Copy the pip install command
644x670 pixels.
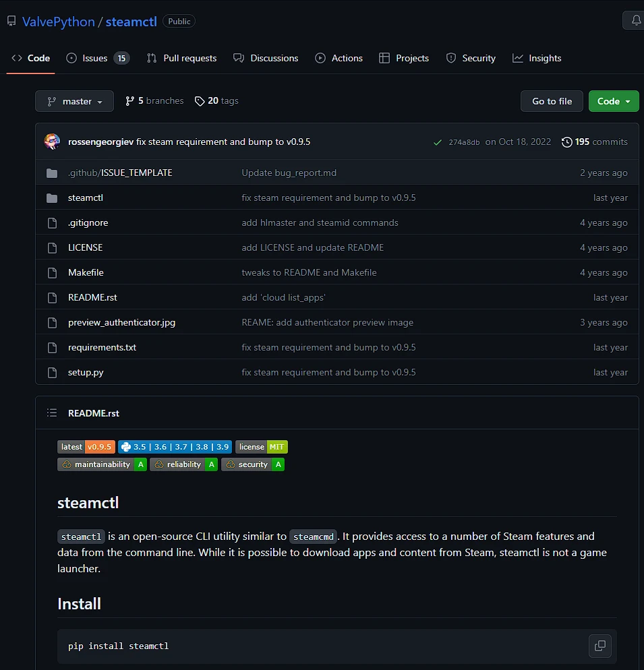point(599,646)
